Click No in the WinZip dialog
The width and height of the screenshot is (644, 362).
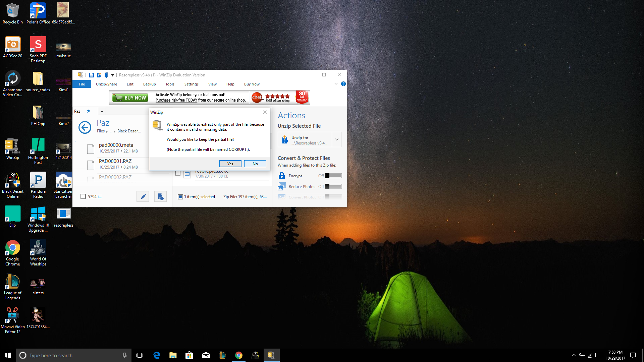click(x=255, y=164)
